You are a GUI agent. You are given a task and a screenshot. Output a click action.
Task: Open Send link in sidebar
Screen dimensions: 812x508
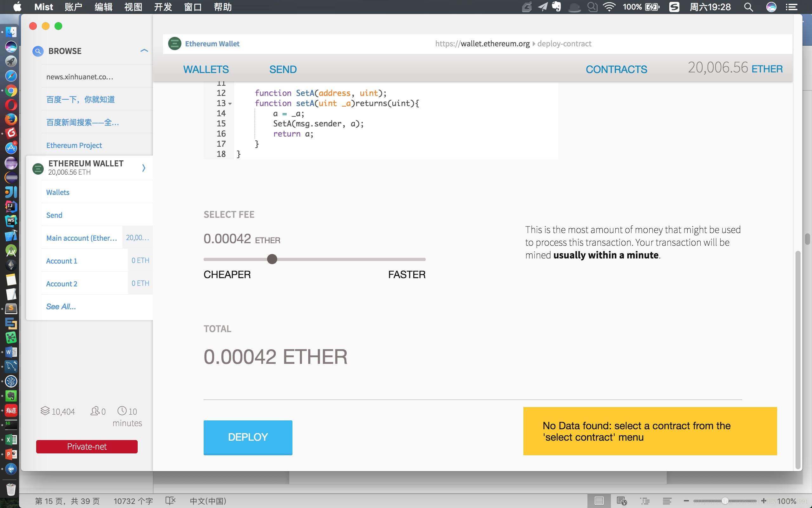pos(54,215)
